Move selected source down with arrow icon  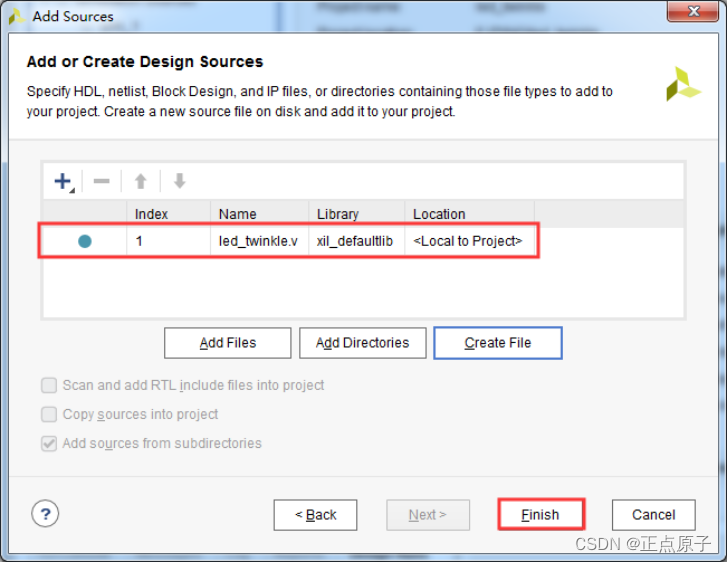[x=179, y=181]
